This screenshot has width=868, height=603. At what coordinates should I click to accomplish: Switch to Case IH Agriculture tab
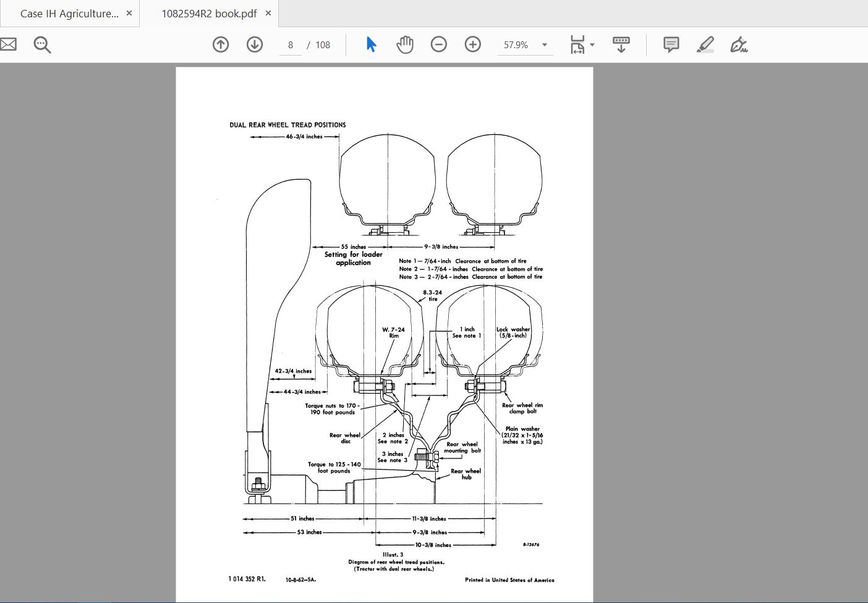[69, 14]
